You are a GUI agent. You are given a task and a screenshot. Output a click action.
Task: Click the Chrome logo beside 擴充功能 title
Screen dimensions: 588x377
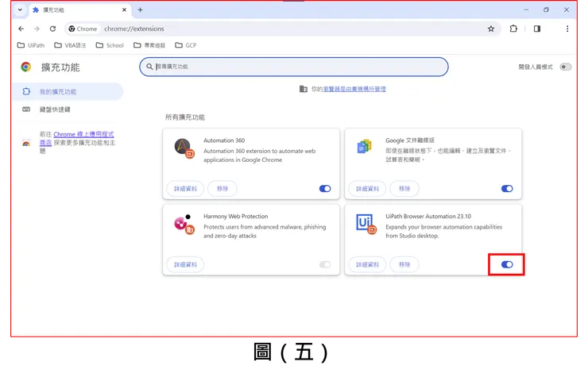pyautogui.click(x=26, y=67)
